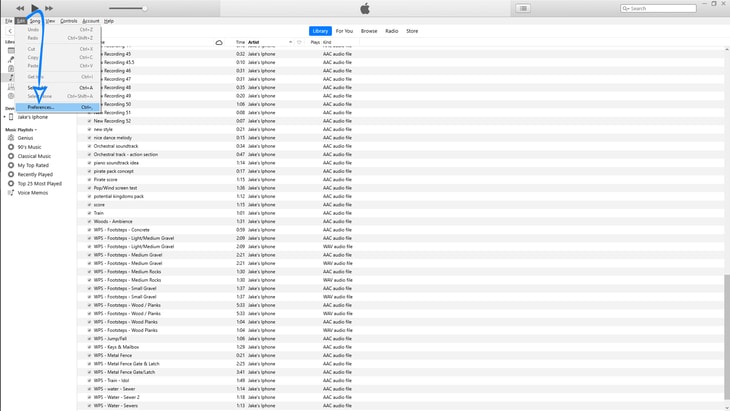730x411 pixels.
Task: Click the iPhone device icon
Action: coord(11,117)
